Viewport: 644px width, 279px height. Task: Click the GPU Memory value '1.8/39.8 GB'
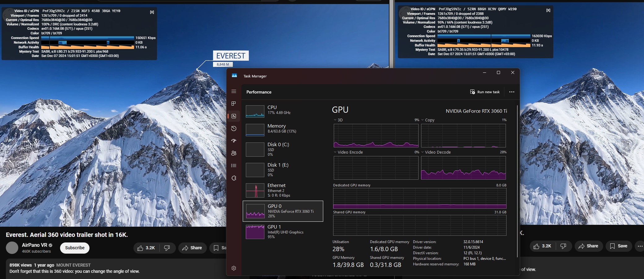point(348,265)
